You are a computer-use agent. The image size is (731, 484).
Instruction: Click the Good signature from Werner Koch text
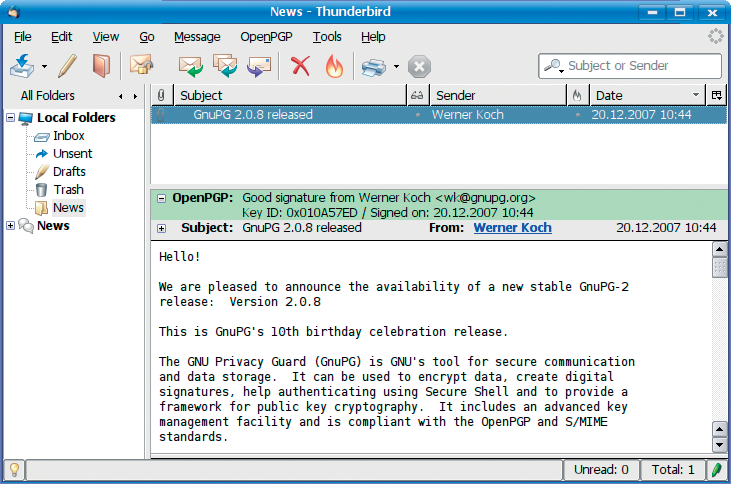point(389,198)
